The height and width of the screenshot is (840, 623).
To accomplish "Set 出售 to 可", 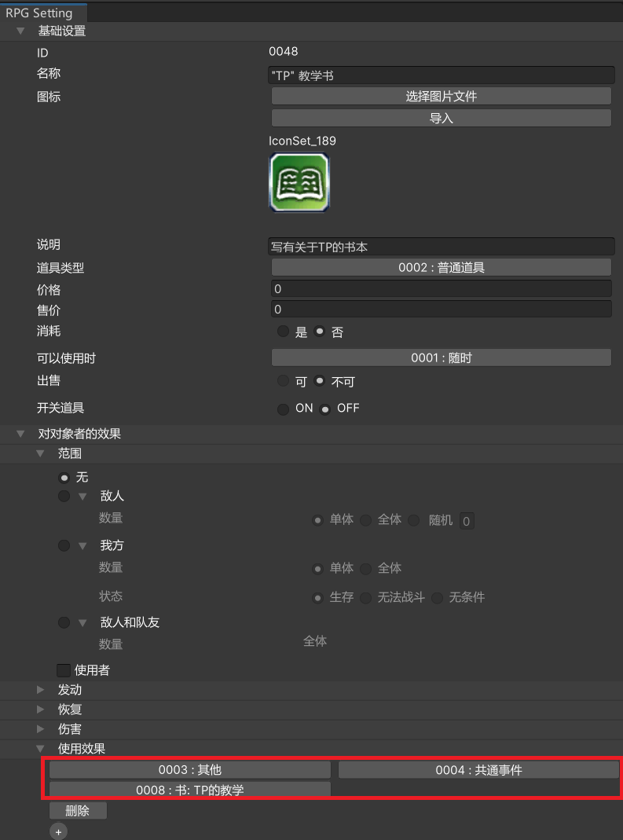I will point(283,381).
